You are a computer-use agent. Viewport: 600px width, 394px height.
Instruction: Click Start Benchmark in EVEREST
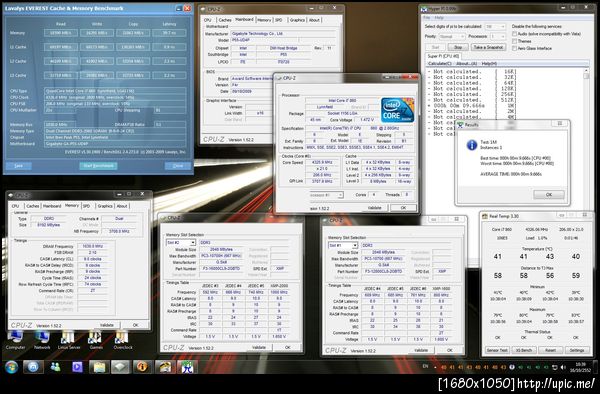[x=98, y=166]
